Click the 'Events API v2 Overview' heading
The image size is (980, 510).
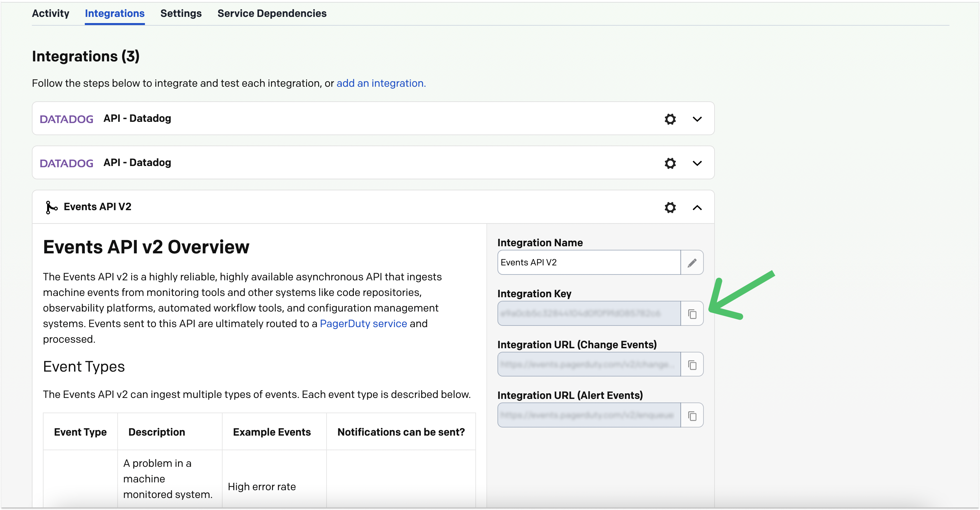click(146, 247)
